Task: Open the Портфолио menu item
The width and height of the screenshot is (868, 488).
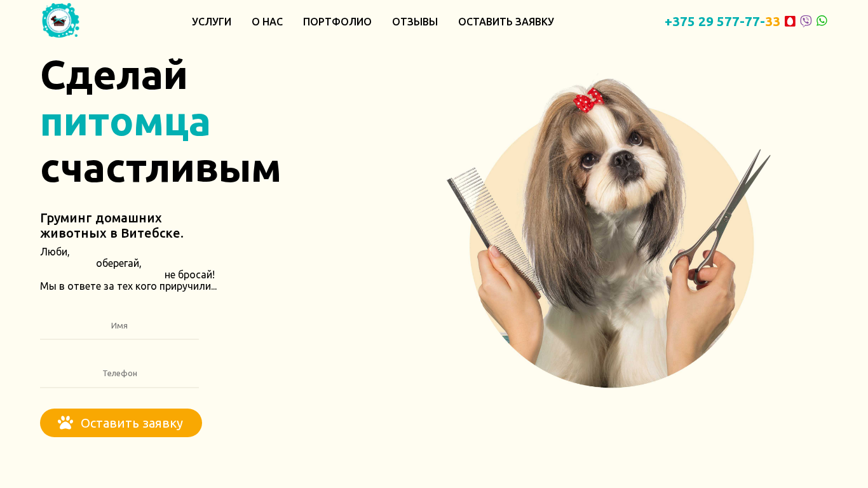Action: tap(337, 22)
